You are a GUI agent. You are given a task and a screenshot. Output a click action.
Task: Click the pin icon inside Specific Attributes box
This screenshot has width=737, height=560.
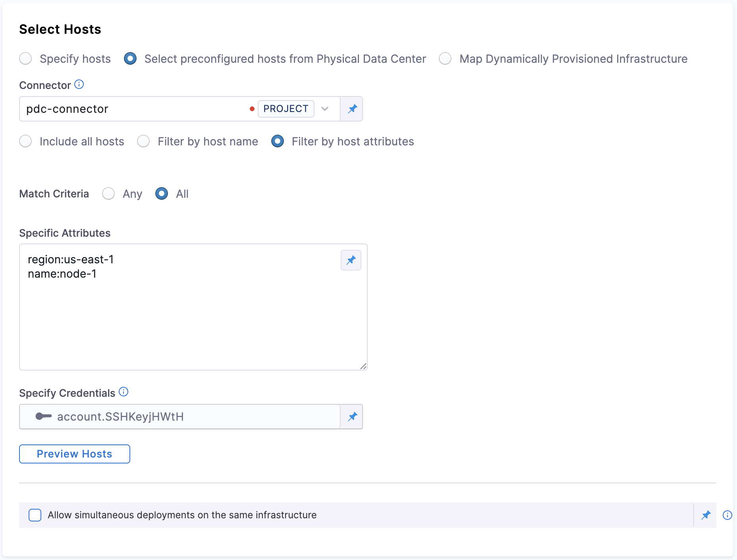(351, 260)
